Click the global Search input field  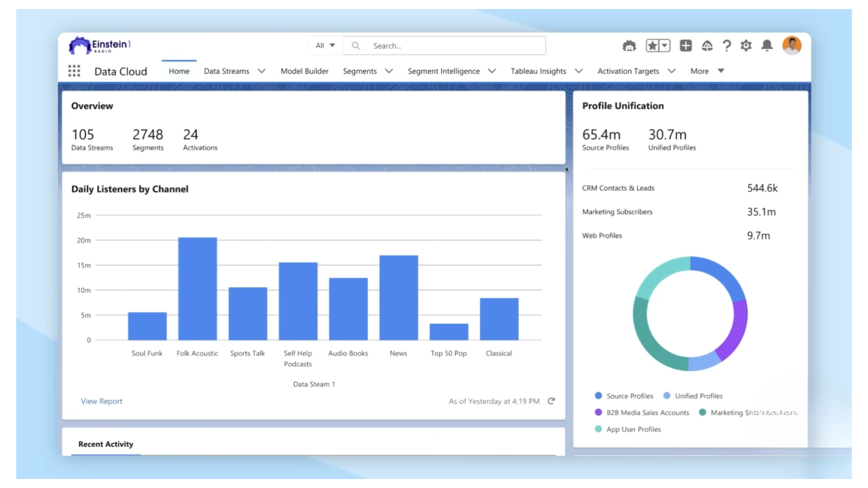[452, 46]
